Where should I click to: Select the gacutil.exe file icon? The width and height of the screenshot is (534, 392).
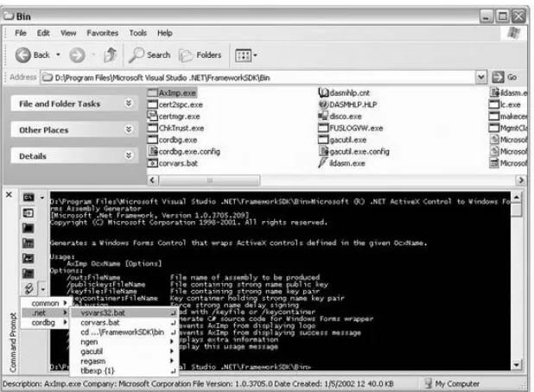[323, 140]
